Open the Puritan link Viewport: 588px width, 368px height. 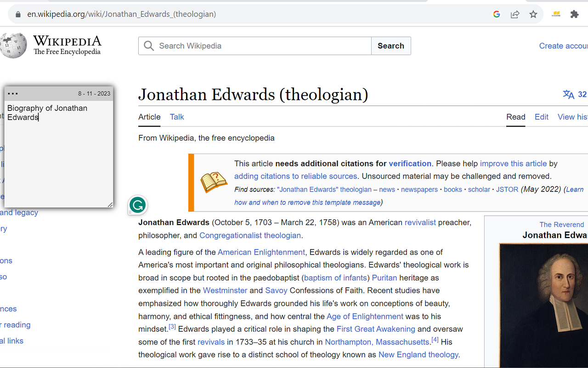coord(384,278)
